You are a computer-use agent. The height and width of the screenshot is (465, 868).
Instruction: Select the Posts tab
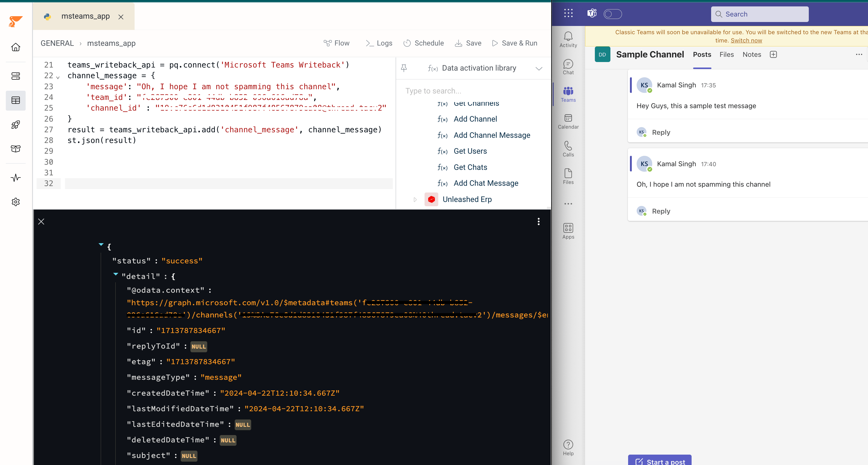click(702, 55)
